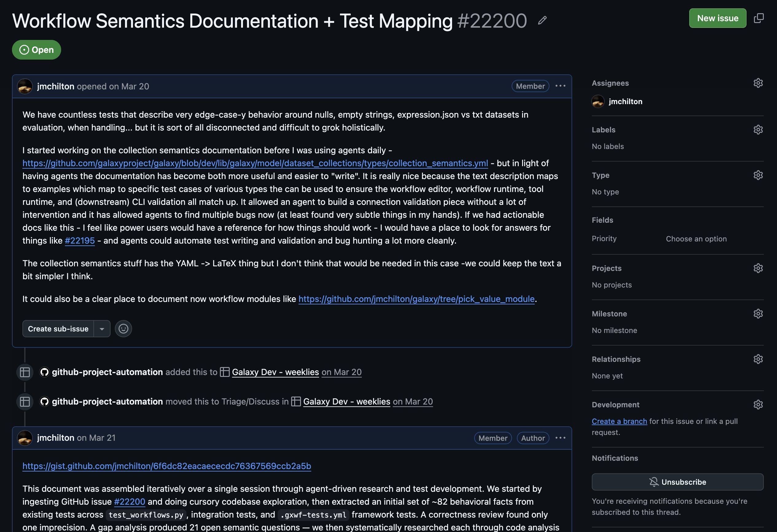Click jmchilton avatar on Mar 21 comment
The image size is (777, 532).
25,438
